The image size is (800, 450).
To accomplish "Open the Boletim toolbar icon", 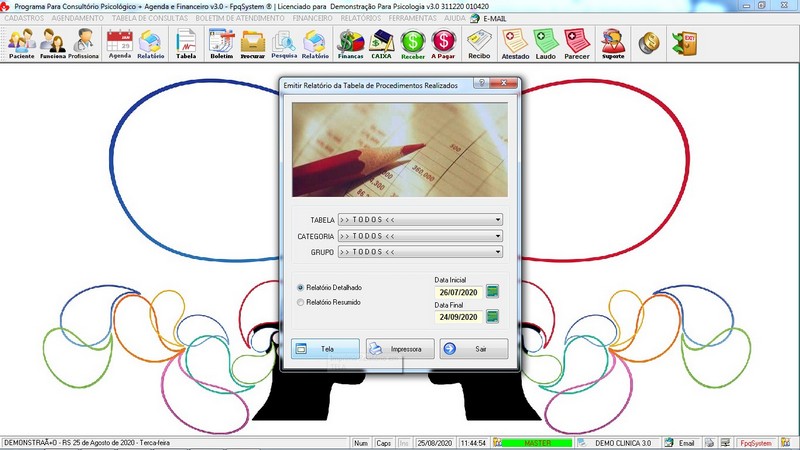I will coord(221,43).
